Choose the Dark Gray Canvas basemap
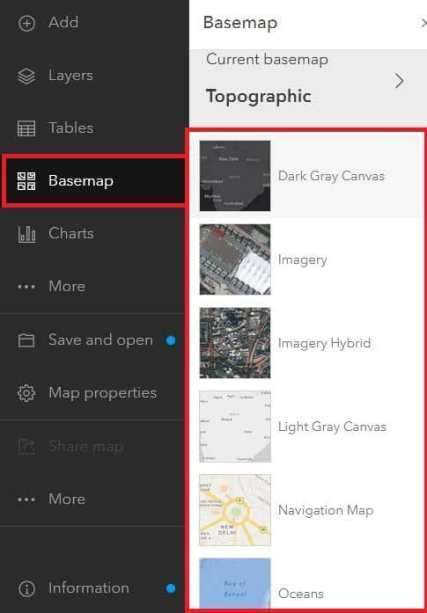This screenshot has height=613, width=427. tap(307, 176)
